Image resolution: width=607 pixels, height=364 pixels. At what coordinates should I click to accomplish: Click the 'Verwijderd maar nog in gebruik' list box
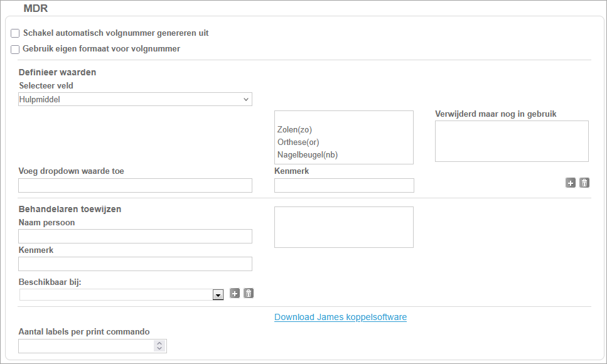(512, 141)
